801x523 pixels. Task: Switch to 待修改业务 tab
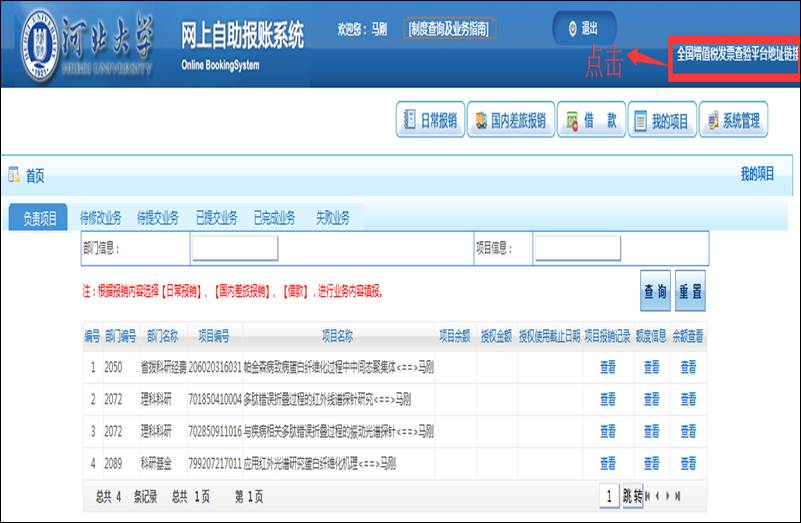click(x=100, y=218)
